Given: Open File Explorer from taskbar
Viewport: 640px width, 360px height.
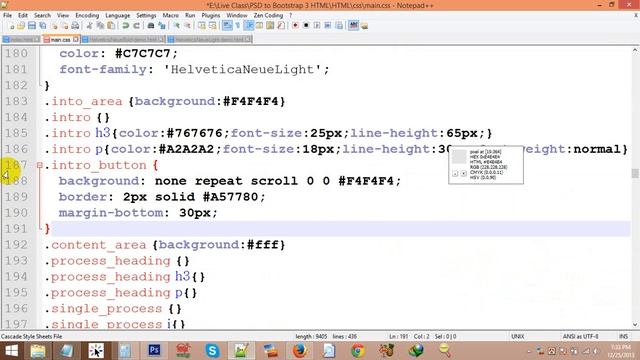Looking at the screenshot, I should tap(38, 351).
